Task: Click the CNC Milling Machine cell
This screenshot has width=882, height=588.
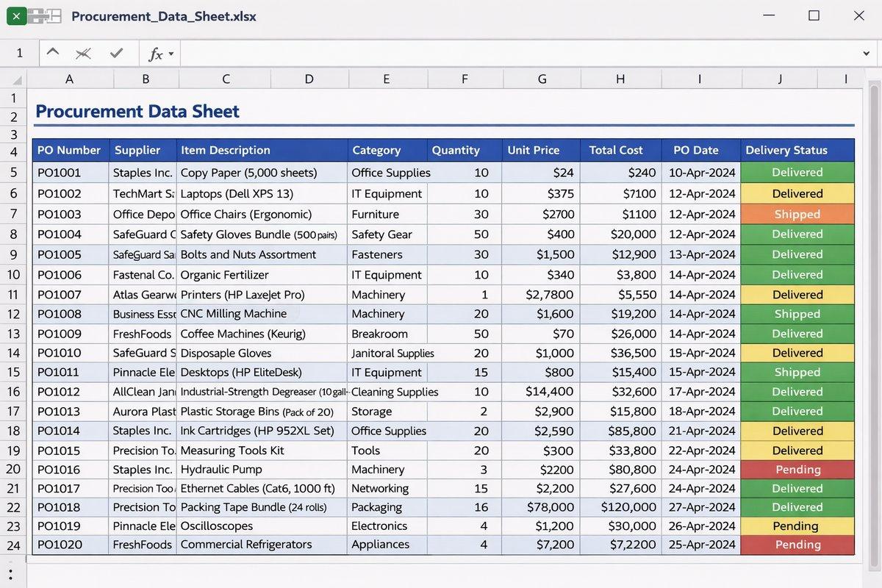Action: pos(262,314)
